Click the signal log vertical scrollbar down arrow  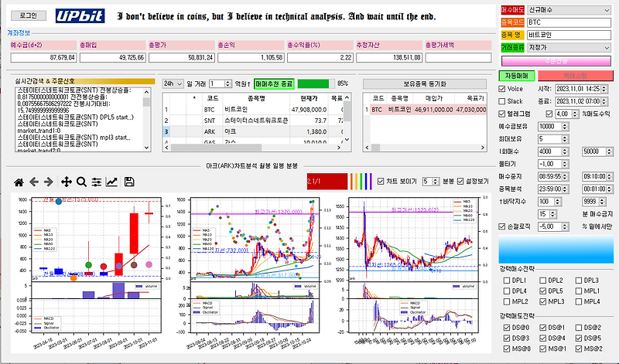pos(147,148)
